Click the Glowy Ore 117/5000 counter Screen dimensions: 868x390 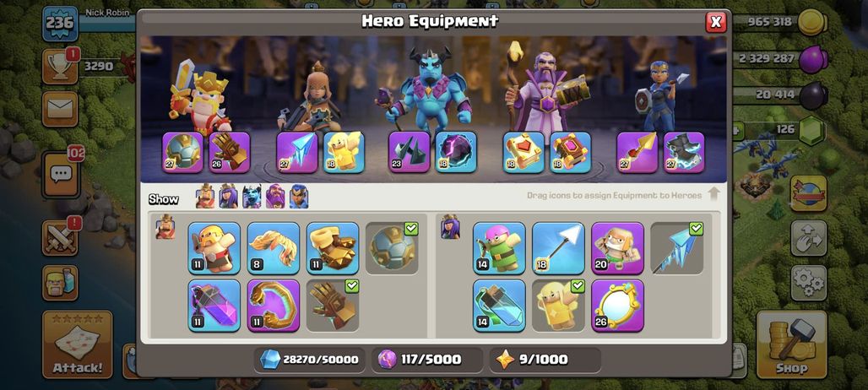(x=427, y=360)
